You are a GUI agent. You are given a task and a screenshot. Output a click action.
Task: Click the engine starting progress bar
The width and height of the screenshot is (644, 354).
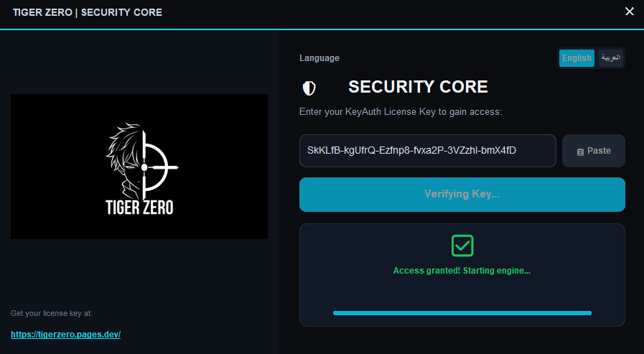click(462, 313)
